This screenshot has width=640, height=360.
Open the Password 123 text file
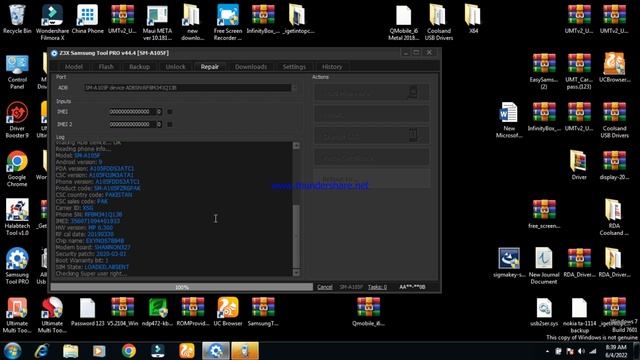[87, 312]
